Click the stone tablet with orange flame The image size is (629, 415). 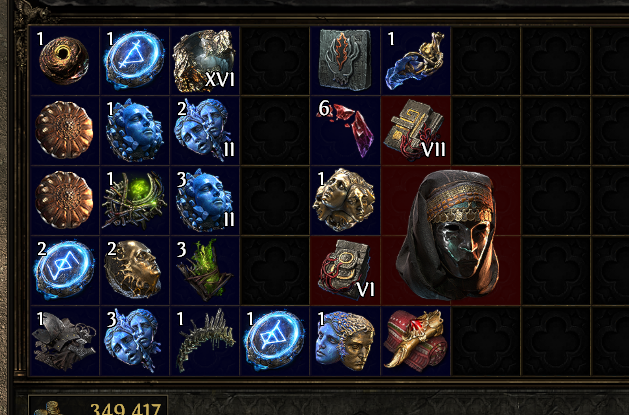tap(345, 60)
